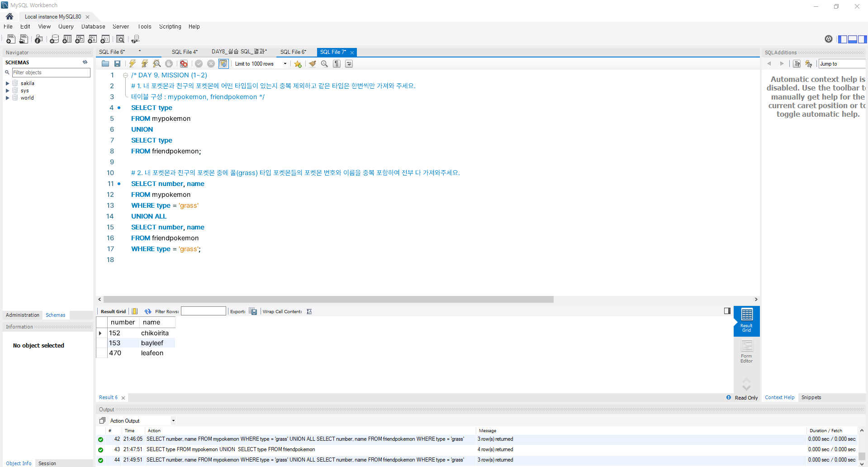Switch to the SQL File 4 tab

185,52
